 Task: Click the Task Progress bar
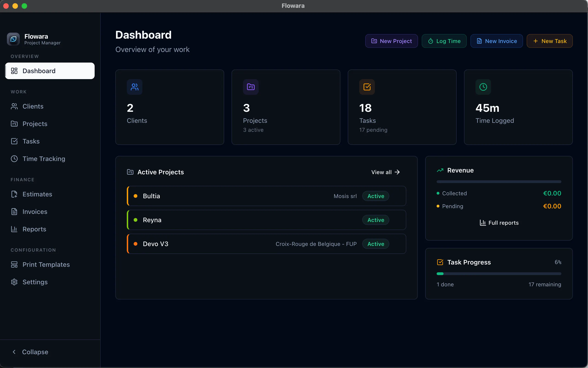click(x=499, y=273)
